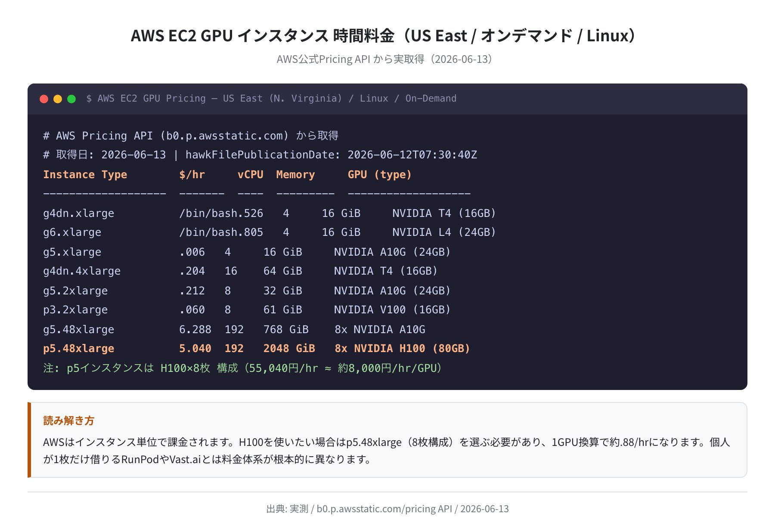
Task: Click the comment line mentioning b0.p.awsstatic.com
Action: (191, 136)
